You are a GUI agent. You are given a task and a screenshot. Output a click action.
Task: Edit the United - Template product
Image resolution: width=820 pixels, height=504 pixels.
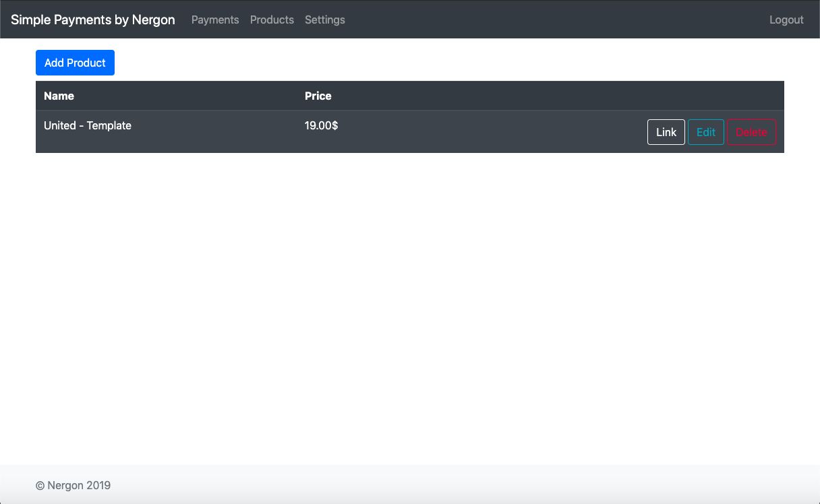pos(706,132)
